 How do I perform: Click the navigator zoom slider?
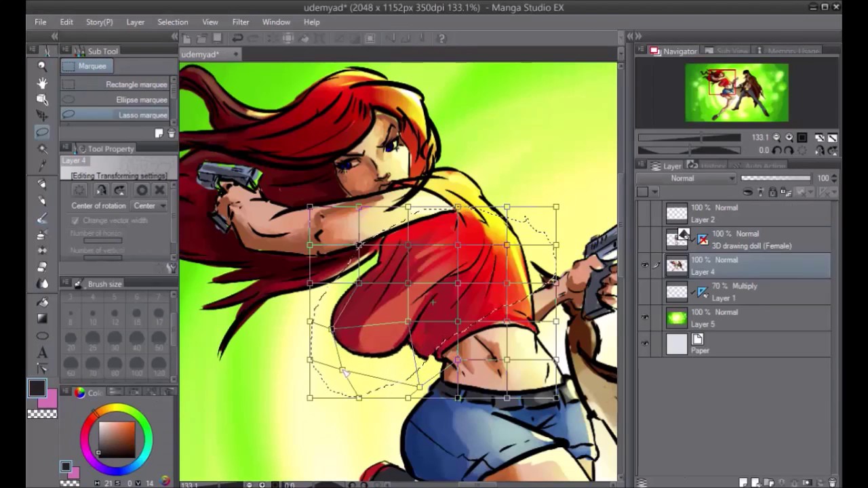690,138
